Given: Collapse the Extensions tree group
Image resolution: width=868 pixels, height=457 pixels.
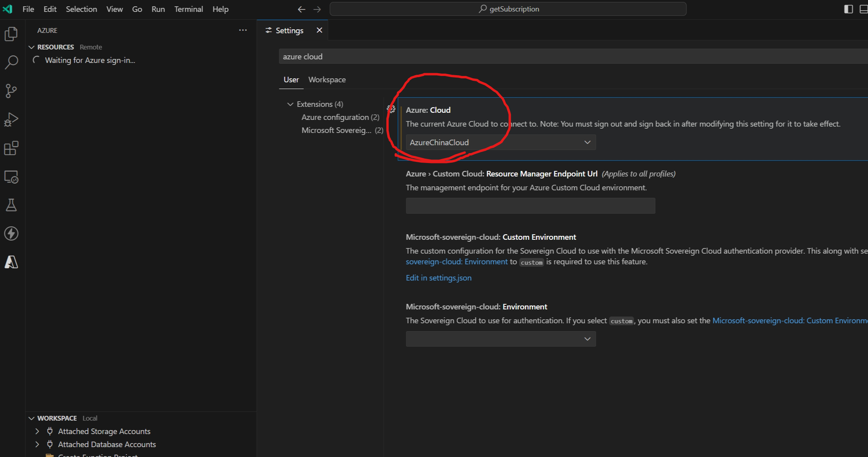Looking at the screenshot, I should tap(290, 104).
